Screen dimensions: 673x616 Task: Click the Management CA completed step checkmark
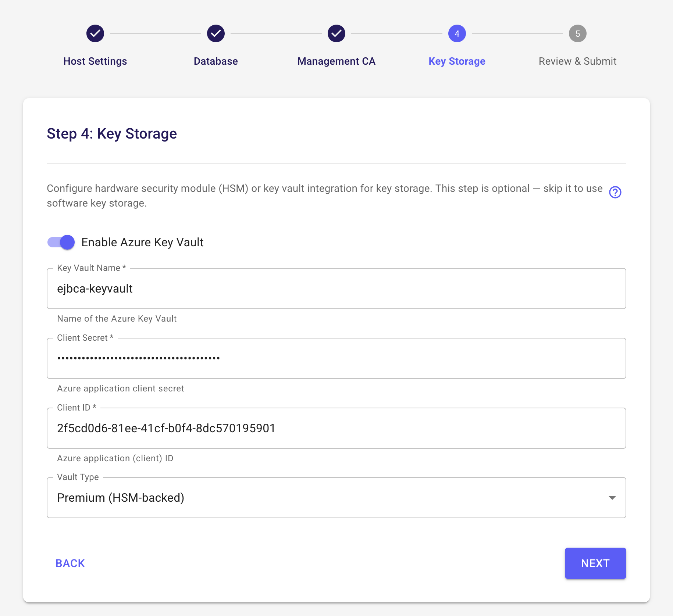pyautogui.click(x=336, y=33)
